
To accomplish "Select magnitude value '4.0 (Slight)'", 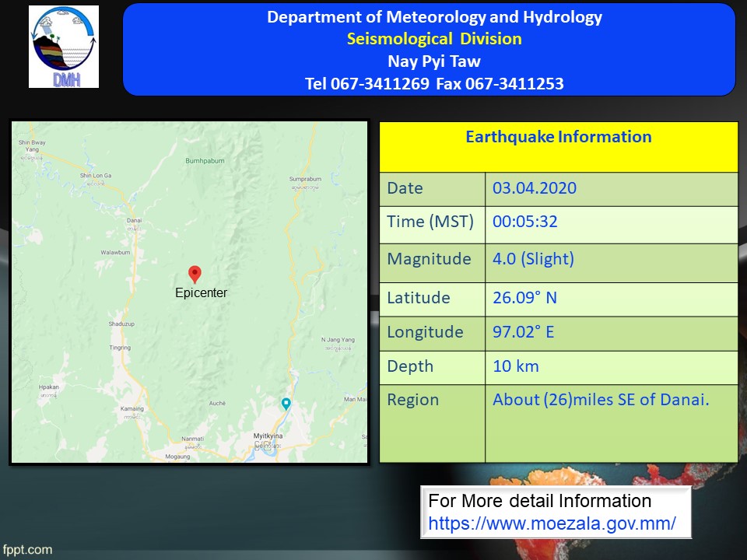I will (x=533, y=258).
